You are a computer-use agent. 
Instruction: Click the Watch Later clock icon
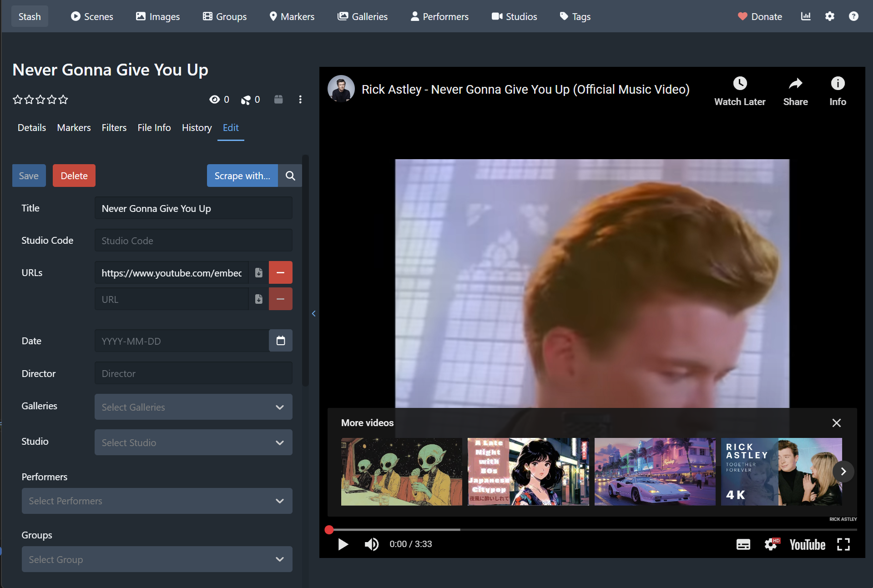tap(740, 84)
